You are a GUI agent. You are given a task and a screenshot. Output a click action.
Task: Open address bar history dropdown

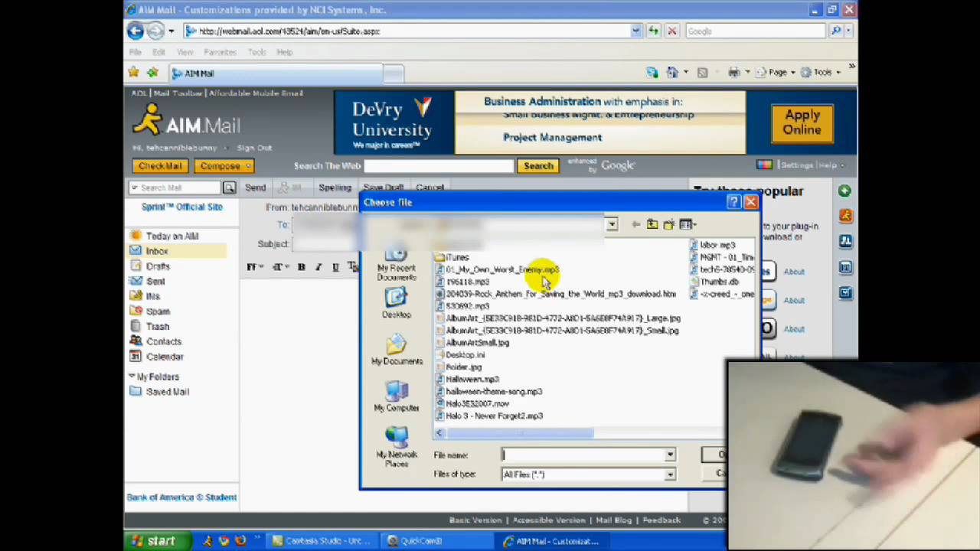point(635,31)
